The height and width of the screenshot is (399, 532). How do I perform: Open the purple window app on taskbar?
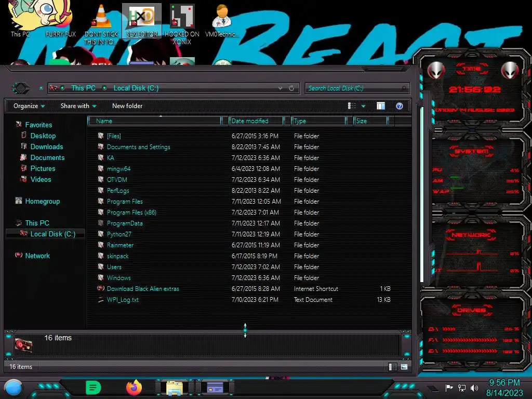tap(215, 388)
